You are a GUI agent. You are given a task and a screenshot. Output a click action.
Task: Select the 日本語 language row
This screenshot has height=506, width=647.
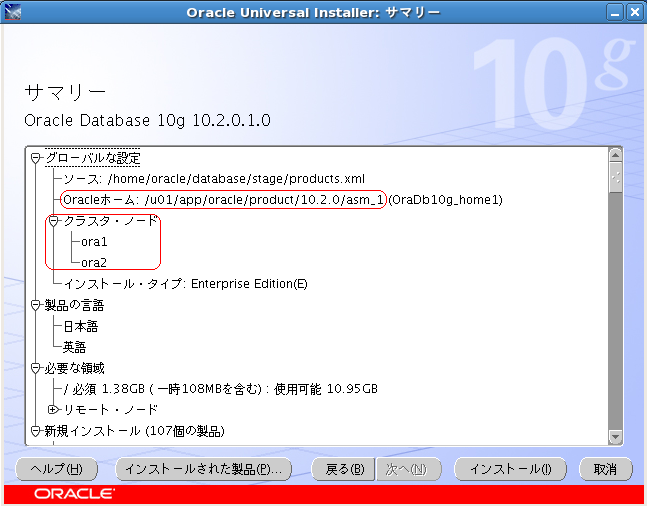click(x=80, y=326)
